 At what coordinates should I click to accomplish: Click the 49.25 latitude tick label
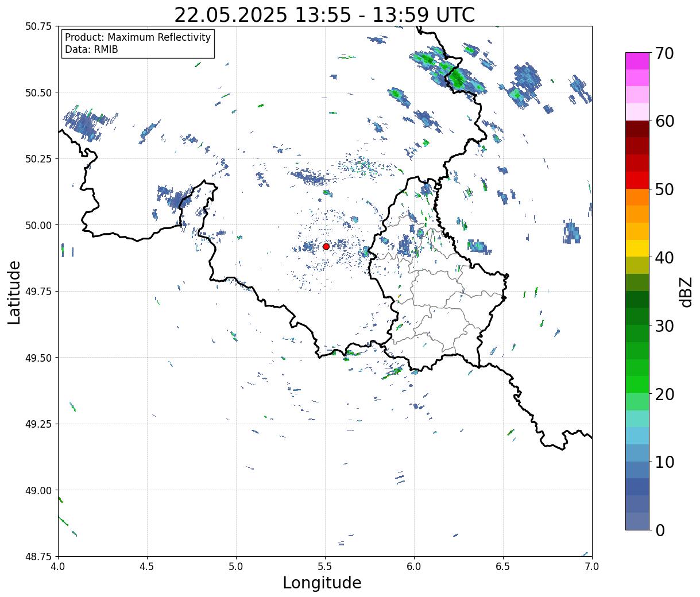click(x=38, y=424)
